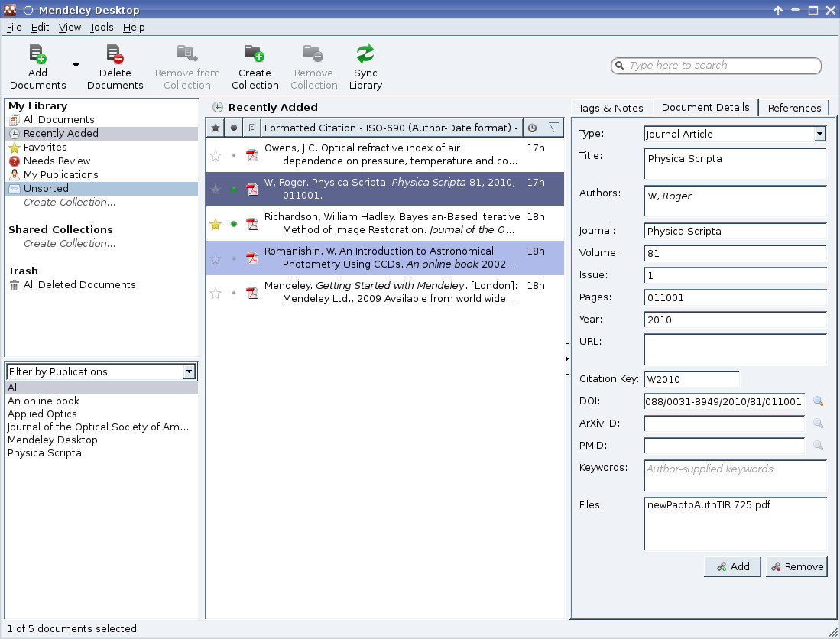Click the Remove from Collection toolbar icon
Image resolution: width=840 pixels, height=639 pixels.
coord(187,54)
